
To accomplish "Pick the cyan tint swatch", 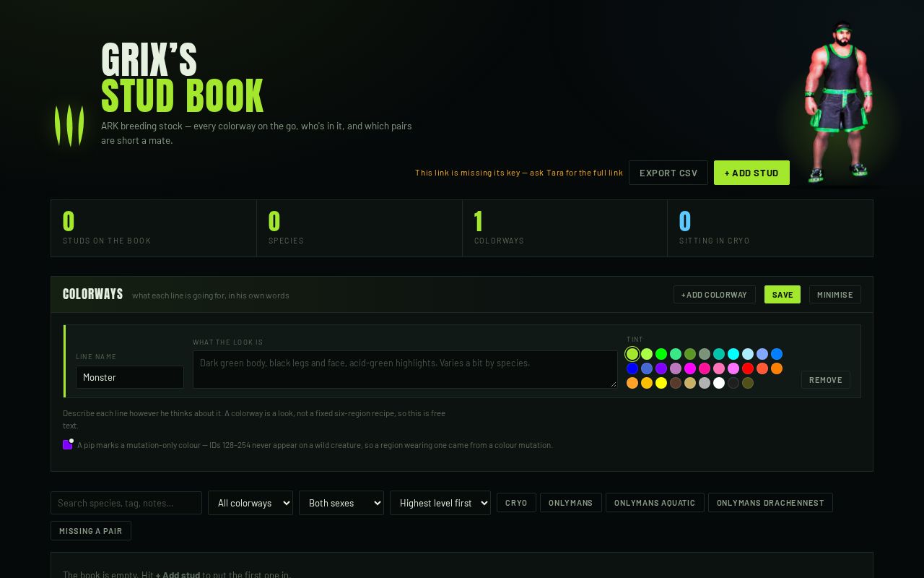I will [x=733, y=354].
